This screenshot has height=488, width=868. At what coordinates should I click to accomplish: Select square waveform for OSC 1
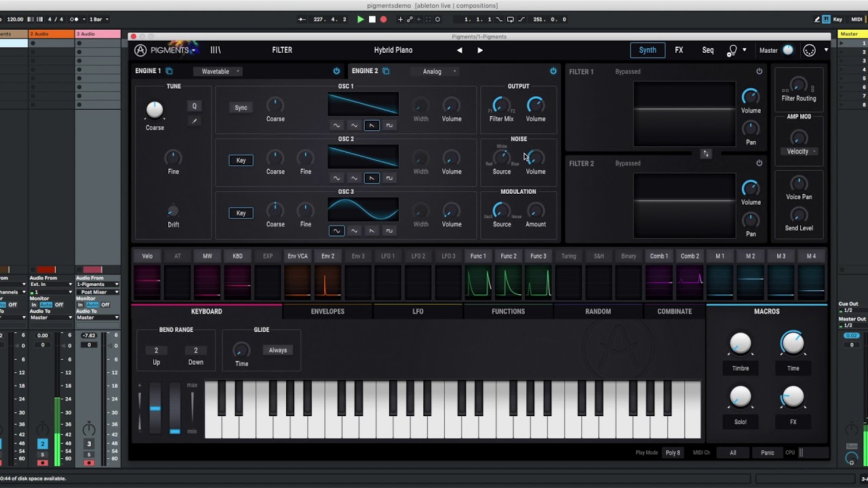(x=389, y=125)
